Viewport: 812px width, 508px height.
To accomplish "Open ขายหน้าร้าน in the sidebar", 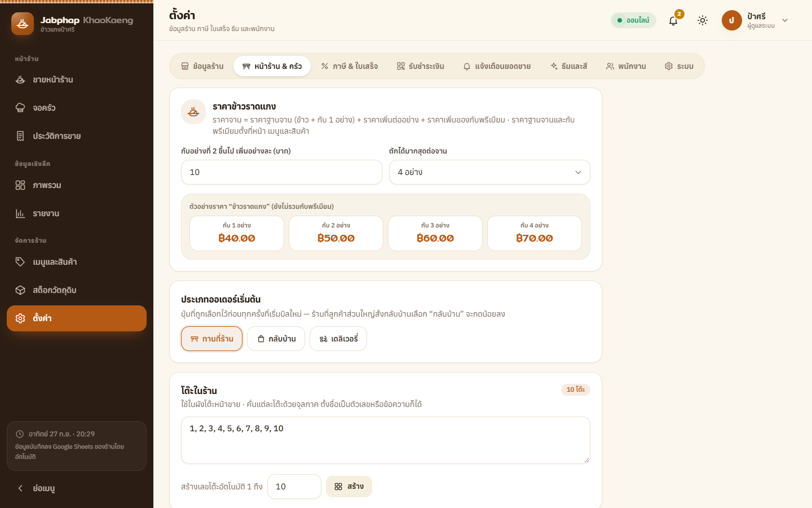I will [77, 80].
